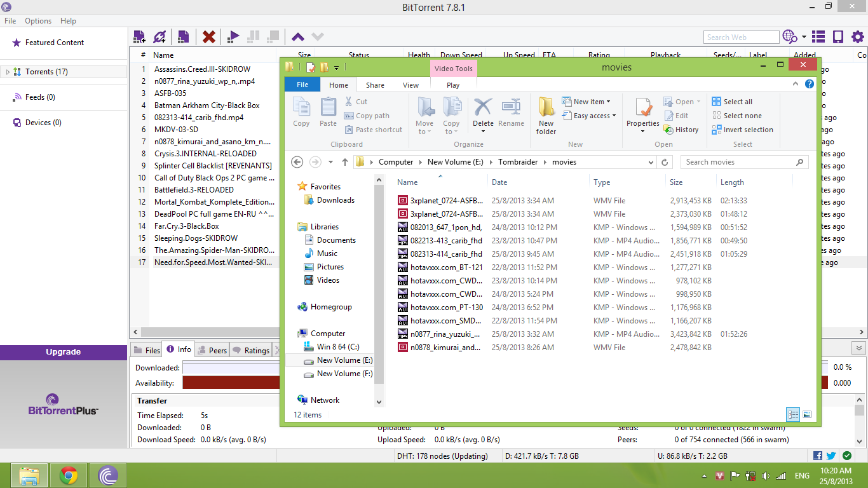This screenshot has width=868, height=488.
Task: Click green network OK status icon
Action: [x=847, y=456]
